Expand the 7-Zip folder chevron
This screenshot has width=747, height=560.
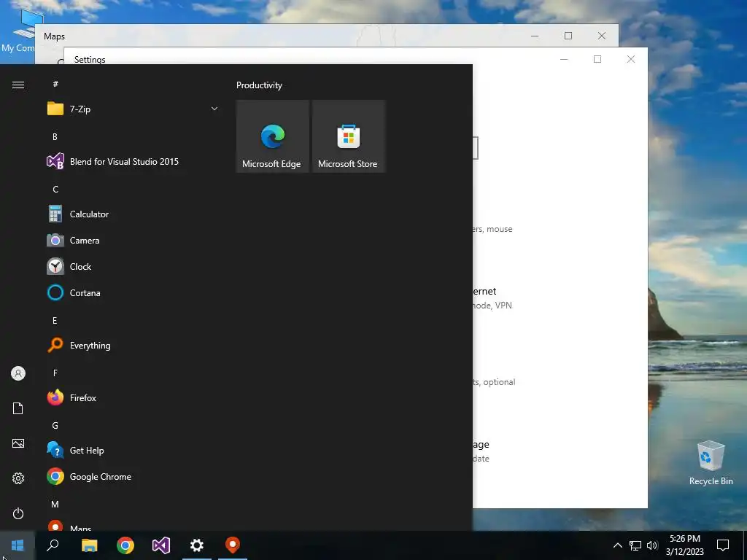214,109
